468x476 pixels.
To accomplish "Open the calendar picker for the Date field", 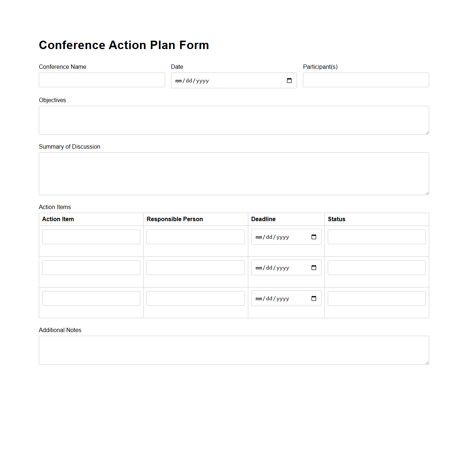I will tap(289, 81).
